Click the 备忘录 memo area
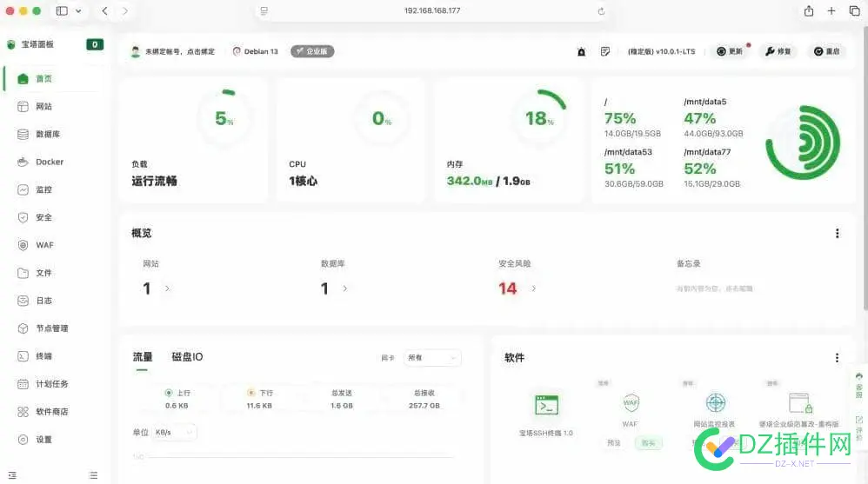Image resolution: width=868 pixels, height=484 pixels. (x=714, y=288)
